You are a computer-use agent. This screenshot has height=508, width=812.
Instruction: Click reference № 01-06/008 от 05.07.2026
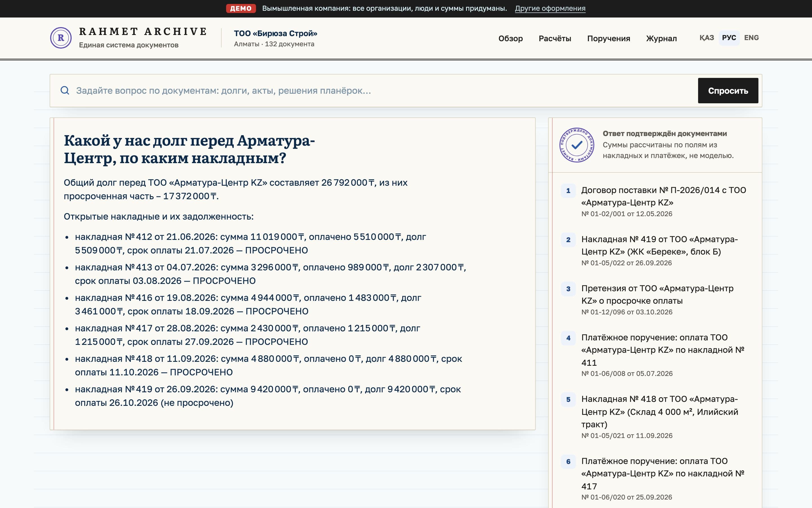tap(627, 374)
